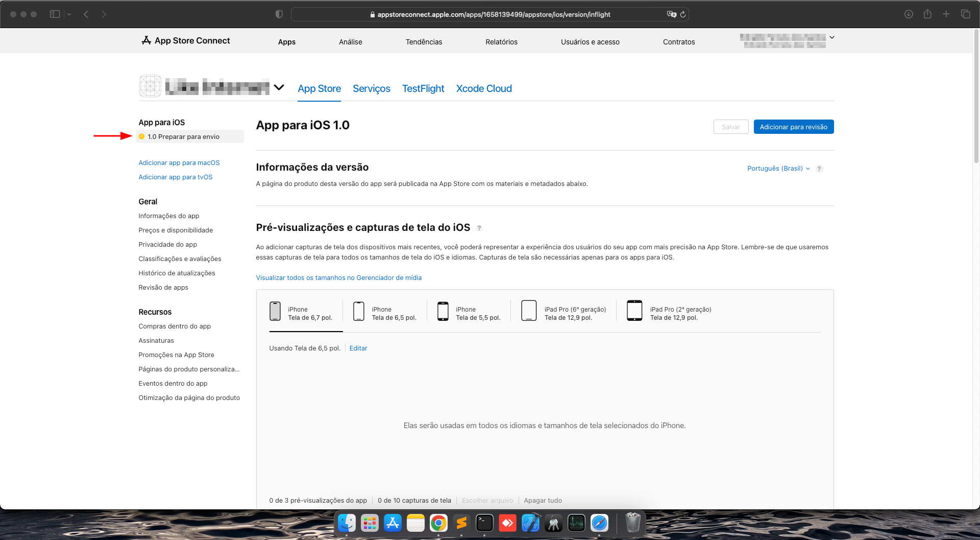
Task: Switch to the TestFlight tab
Action: (x=423, y=88)
